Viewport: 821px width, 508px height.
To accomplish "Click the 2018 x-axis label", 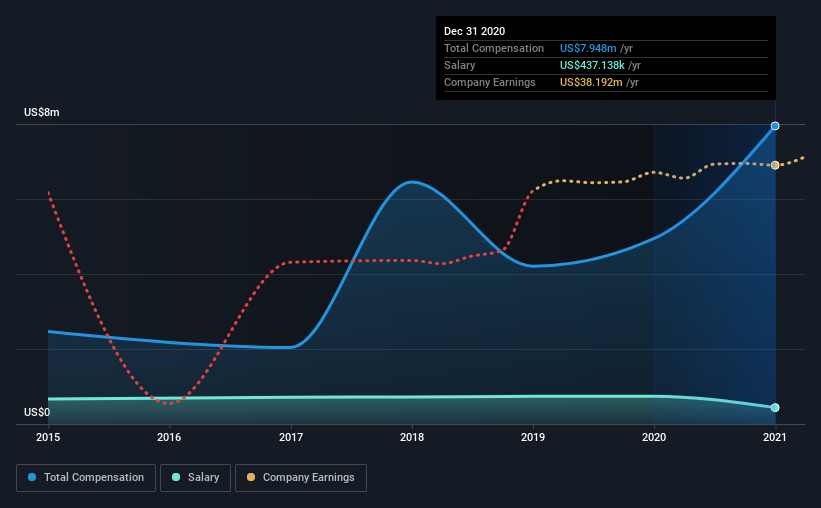I will [x=412, y=437].
